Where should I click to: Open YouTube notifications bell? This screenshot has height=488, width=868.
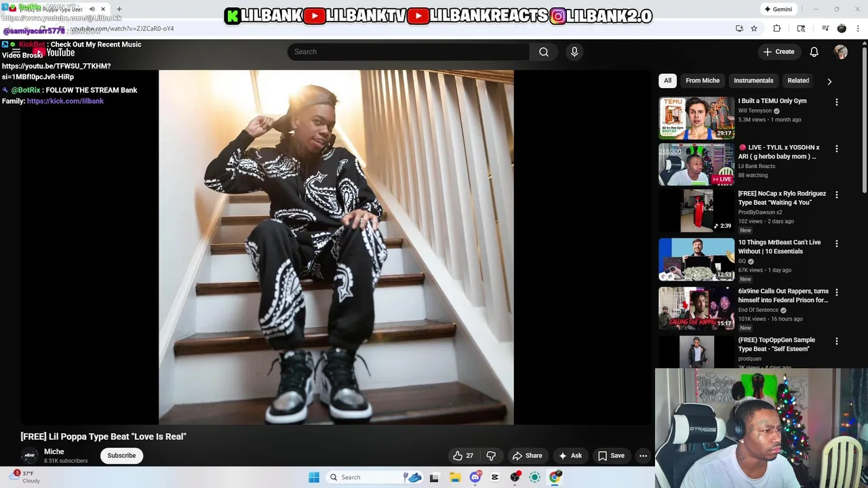(x=814, y=52)
